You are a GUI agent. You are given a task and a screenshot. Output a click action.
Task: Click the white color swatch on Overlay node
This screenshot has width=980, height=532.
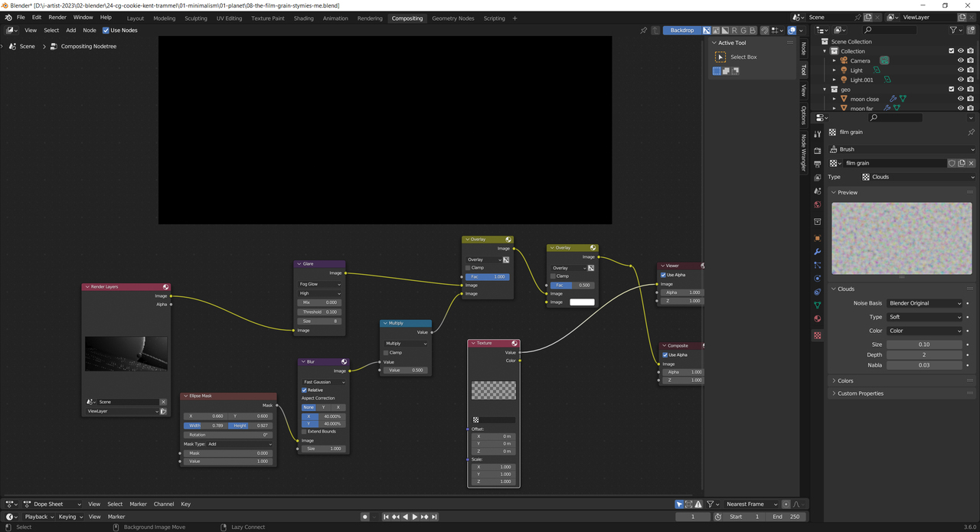tap(582, 302)
